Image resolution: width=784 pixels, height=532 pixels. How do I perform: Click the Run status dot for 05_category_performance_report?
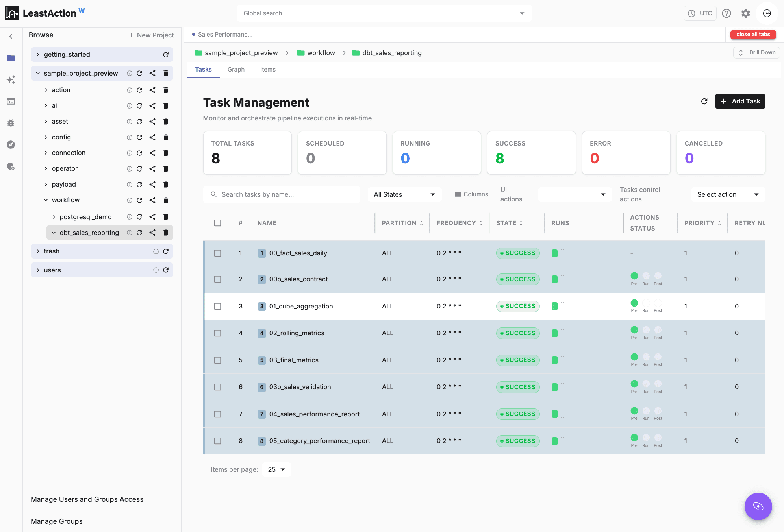[x=646, y=438]
